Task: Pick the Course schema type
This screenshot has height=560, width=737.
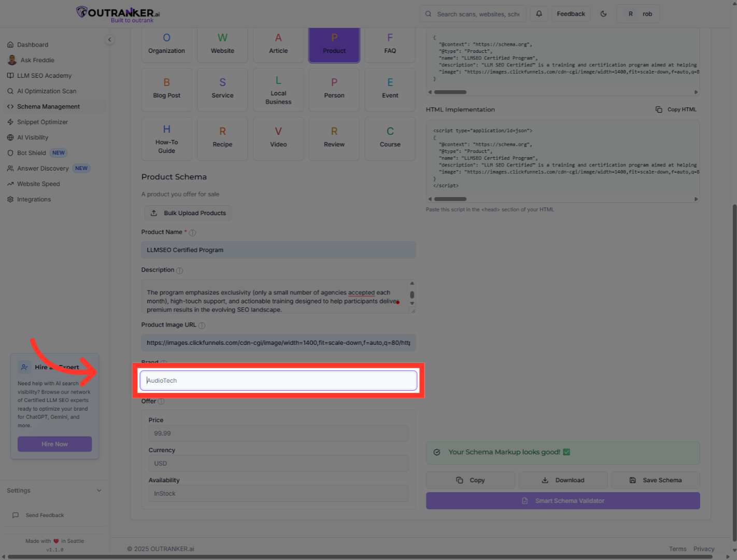Action: pos(390,139)
